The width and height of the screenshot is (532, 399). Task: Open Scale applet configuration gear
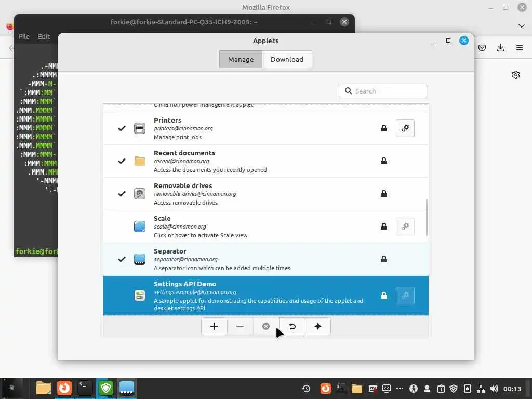coord(405,227)
